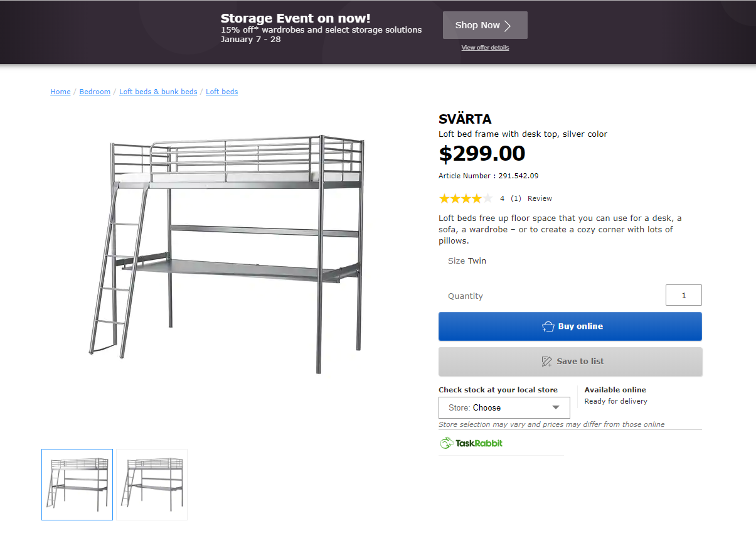Click the arrow chevron on Shop Now

(x=508, y=26)
